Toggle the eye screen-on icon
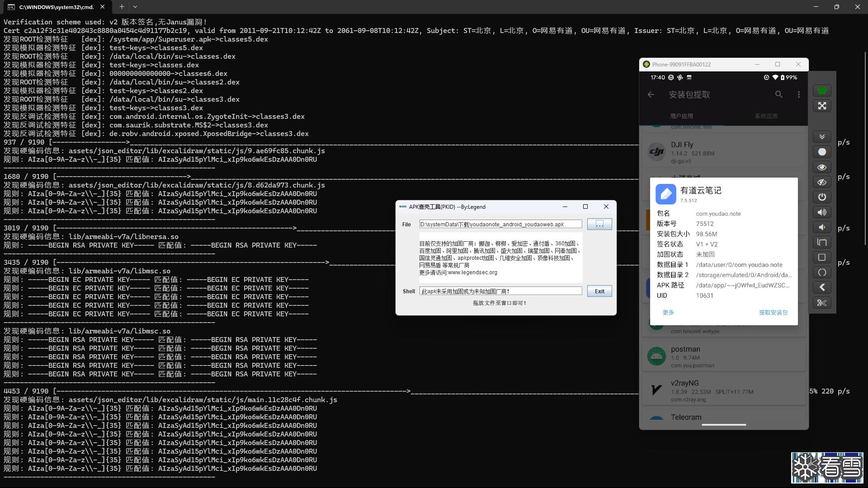 pyautogui.click(x=822, y=167)
